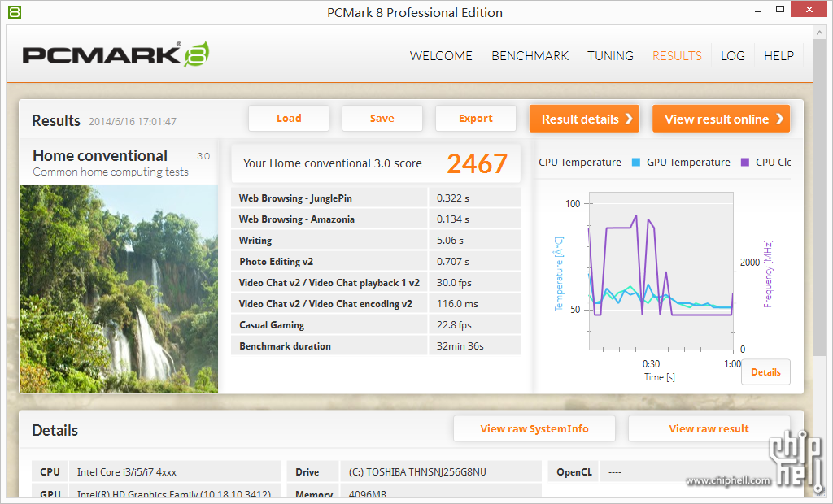This screenshot has height=504, width=833.
Task: Click the Home conventional heading
Action: point(100,155)
